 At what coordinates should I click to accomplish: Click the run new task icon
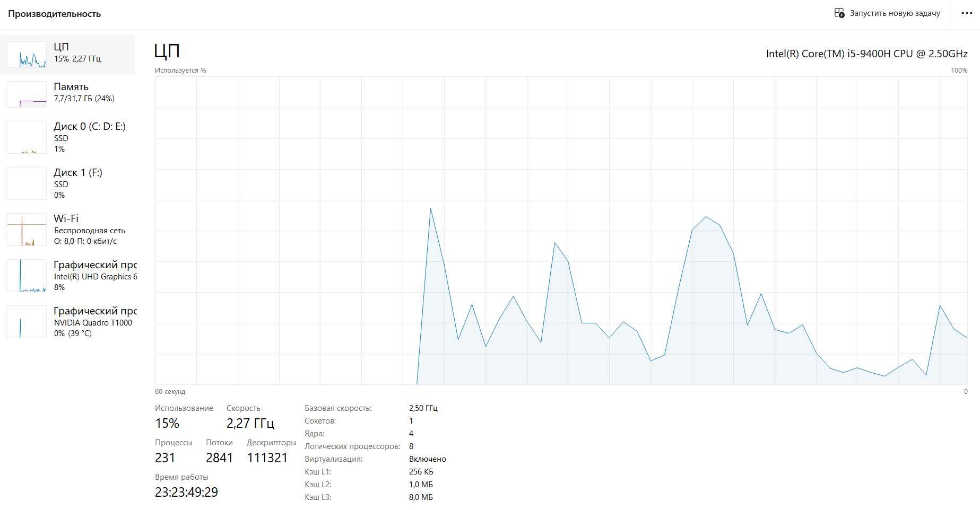pos(839,13)
